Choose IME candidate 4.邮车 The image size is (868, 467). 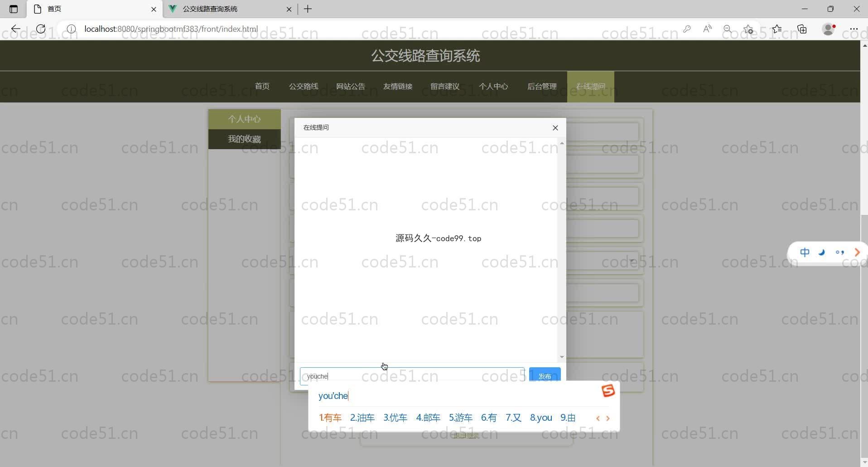pos(428,418)
